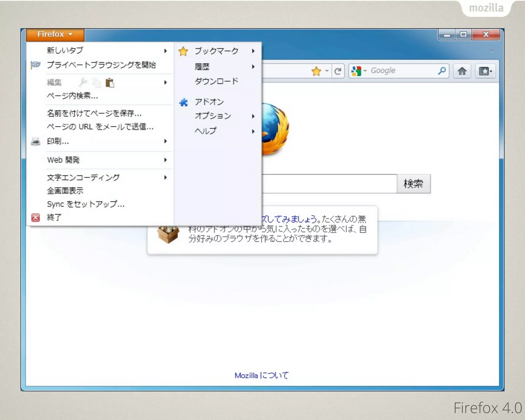Open the address bar history dropdown arrow

327,71
